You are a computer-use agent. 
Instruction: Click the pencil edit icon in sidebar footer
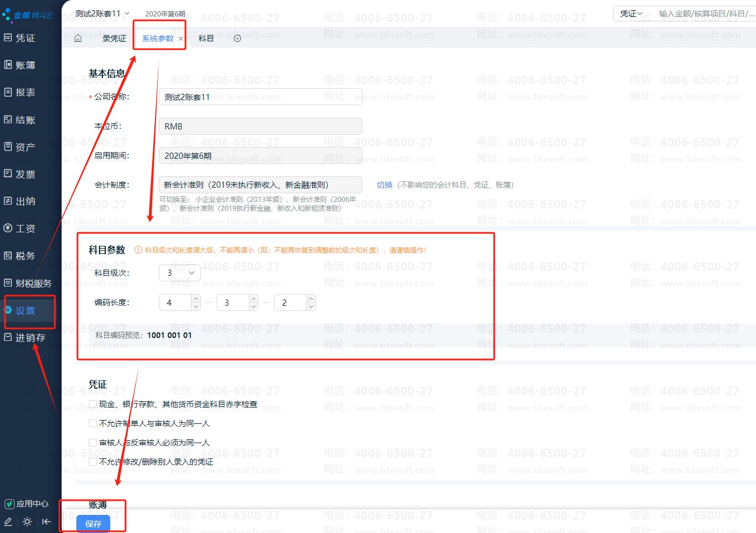tap(8, 522)
